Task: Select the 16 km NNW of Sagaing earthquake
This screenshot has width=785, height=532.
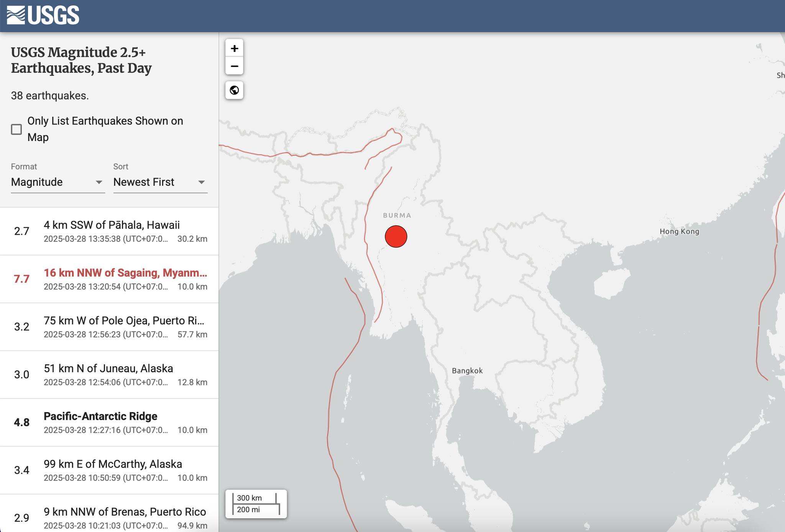Action: coord(109,279)
